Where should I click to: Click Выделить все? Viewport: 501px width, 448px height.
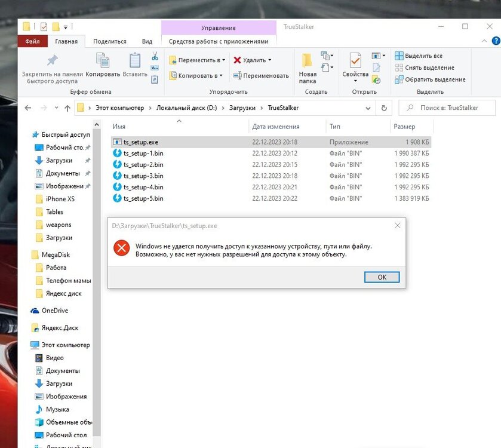(419, 56)
